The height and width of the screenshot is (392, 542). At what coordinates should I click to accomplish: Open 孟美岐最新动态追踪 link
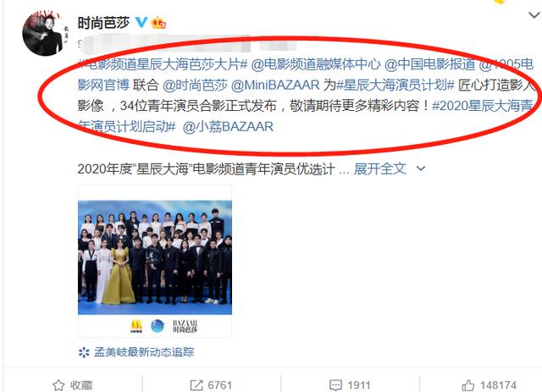[x=144, y=352]
